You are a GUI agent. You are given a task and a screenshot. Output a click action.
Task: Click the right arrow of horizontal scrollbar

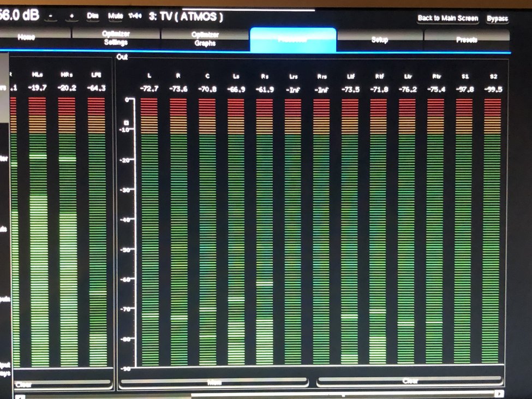click(x=499, y=393)
